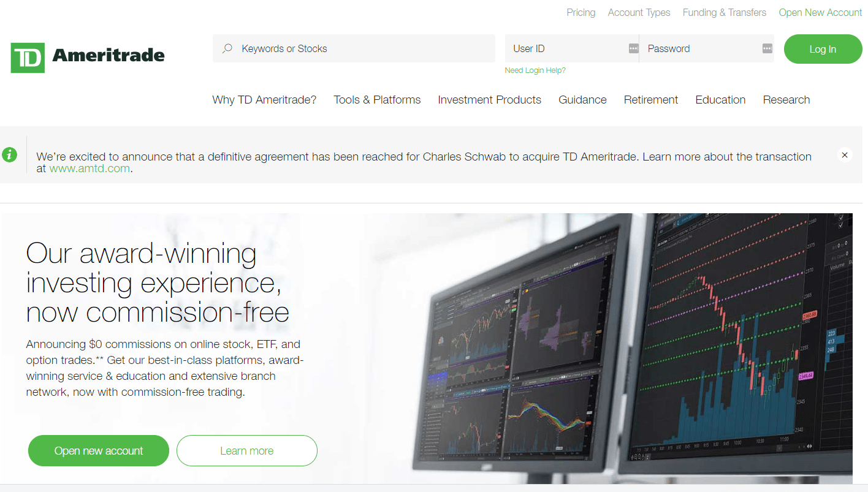Open the www.amtd.com link

click(x=89, y=169)
